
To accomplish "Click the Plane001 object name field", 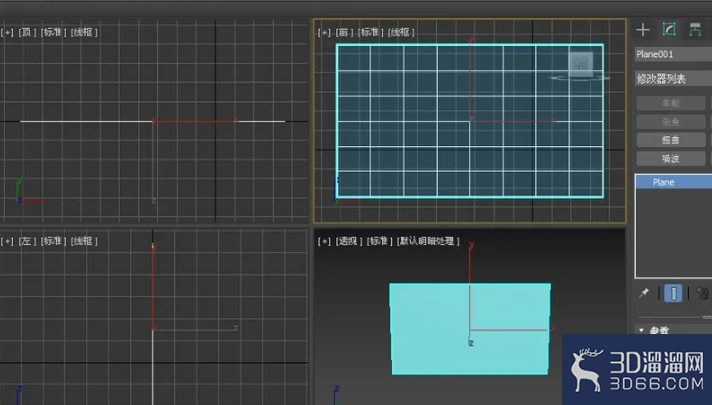I will coord(673,54).
